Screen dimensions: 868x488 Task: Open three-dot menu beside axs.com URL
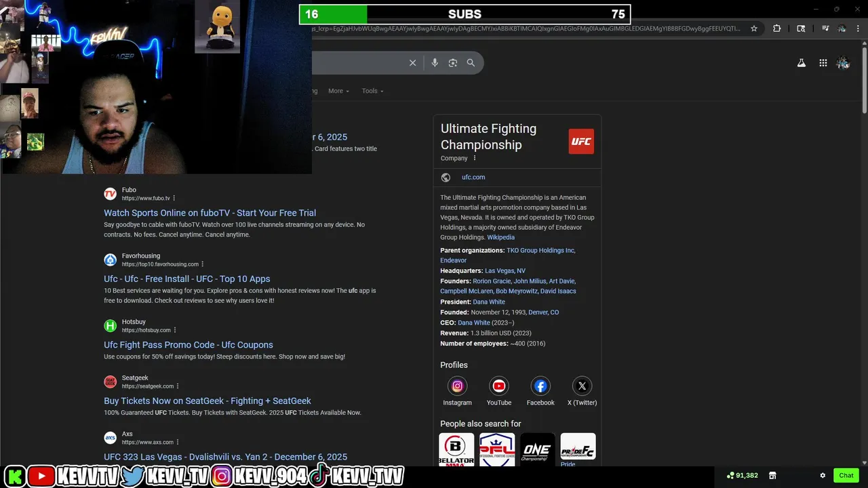pyautogui.click(x=178, y=442)
